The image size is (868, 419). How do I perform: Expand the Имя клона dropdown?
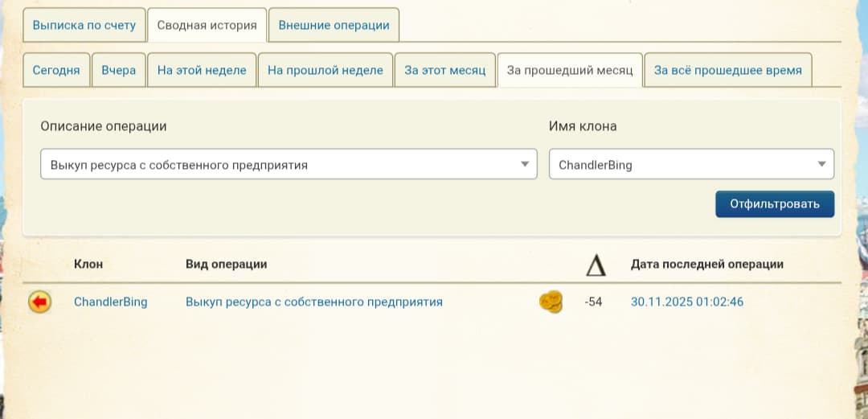[x=691, y=165]
